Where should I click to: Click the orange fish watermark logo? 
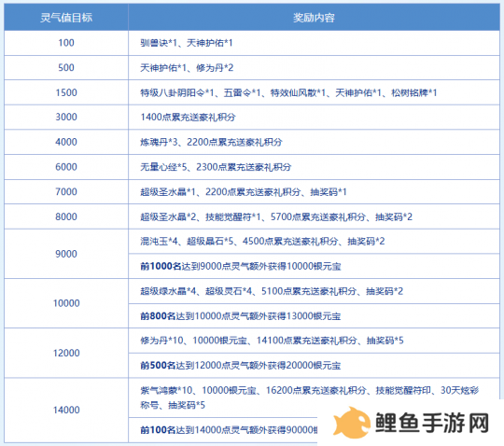pyautogui.click(x=352, y=423)
